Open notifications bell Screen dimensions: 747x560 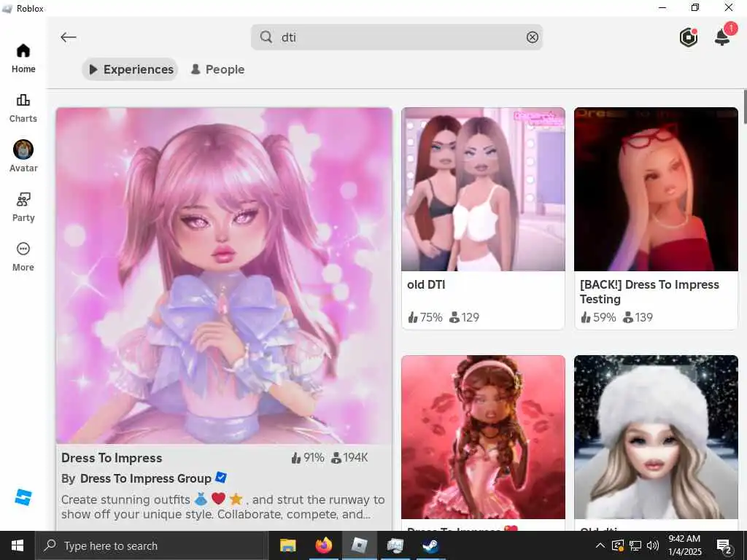point(722,36)
